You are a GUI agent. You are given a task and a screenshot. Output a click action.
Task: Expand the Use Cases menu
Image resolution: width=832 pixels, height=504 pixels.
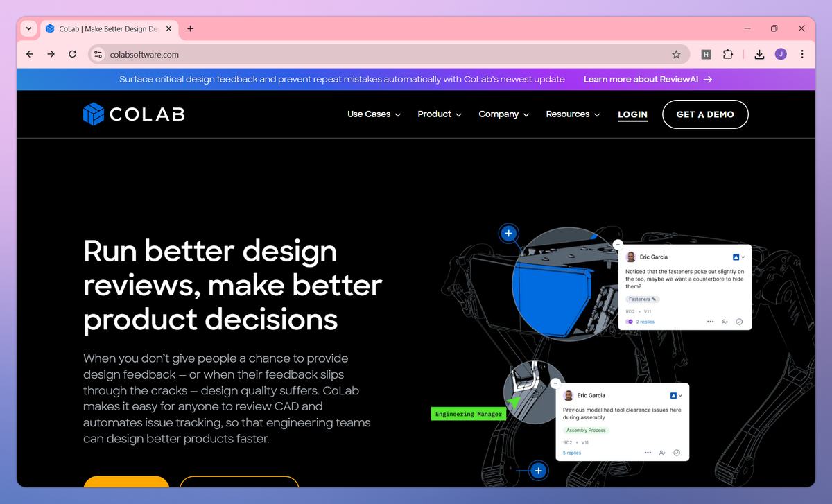click(x=374, y=114)
